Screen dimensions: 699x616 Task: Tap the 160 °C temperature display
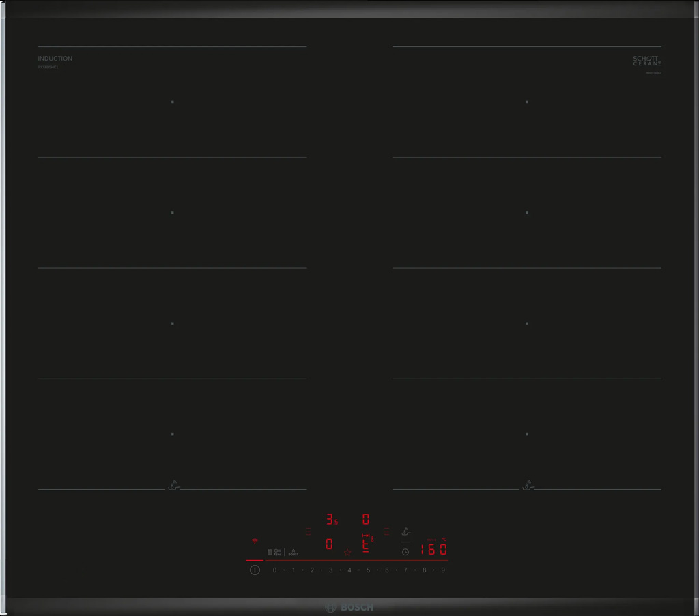click(x=433, y=549)
